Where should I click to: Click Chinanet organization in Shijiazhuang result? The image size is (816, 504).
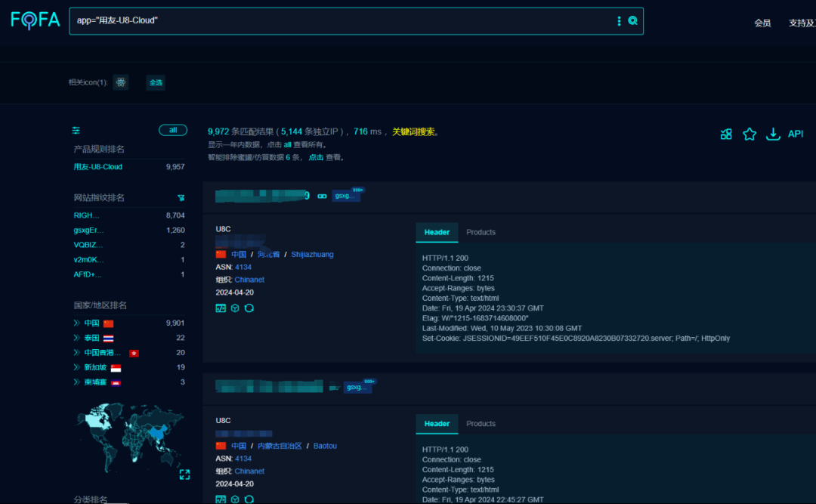click(249, 280)
